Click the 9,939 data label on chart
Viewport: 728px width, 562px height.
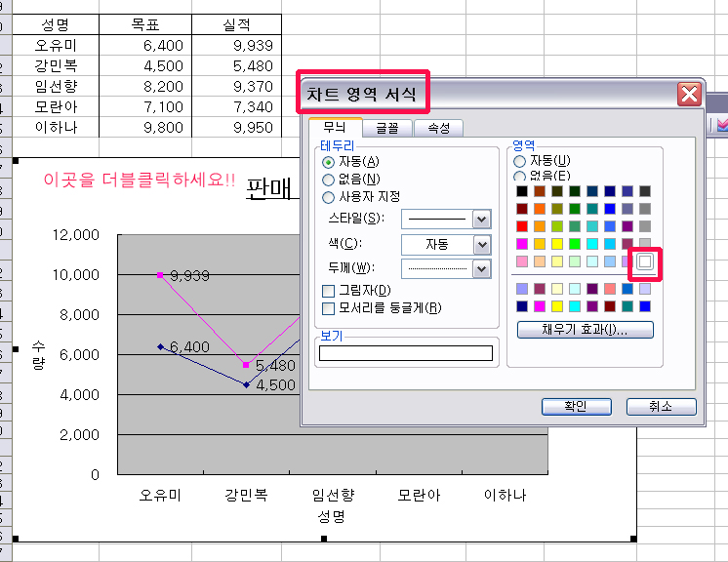pos(189,276)
